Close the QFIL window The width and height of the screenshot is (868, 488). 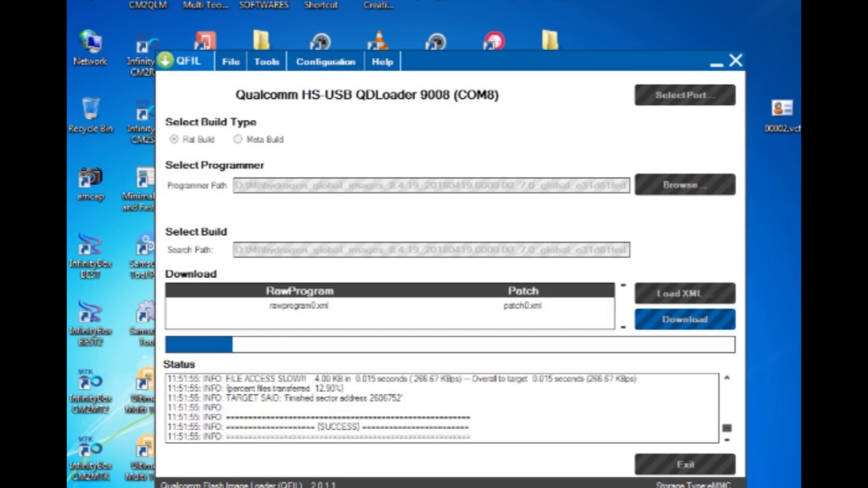[x=736, y=61]
